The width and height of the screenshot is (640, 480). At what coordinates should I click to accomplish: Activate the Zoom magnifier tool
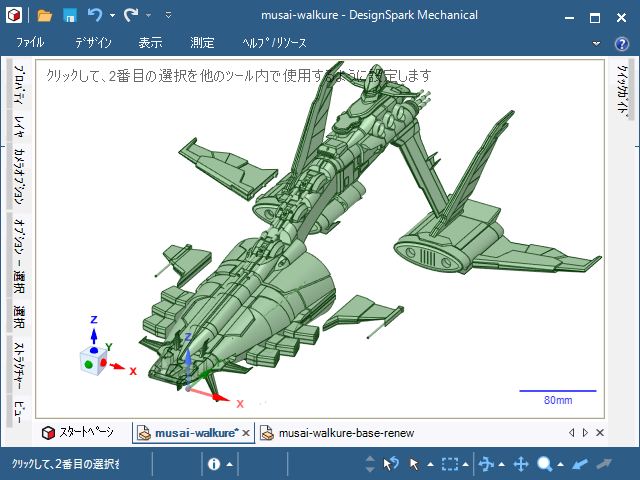click(x=544, y=464)
